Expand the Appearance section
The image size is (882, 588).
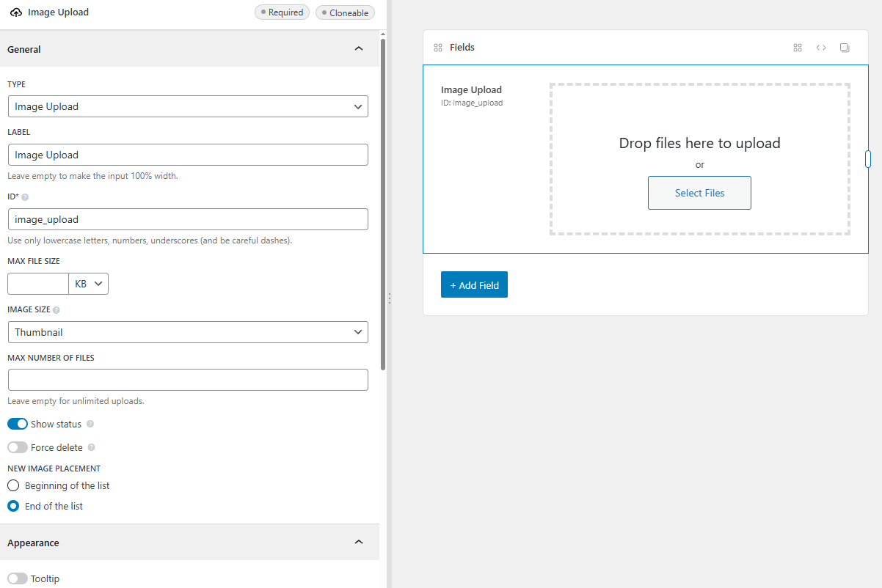(359, 543)
